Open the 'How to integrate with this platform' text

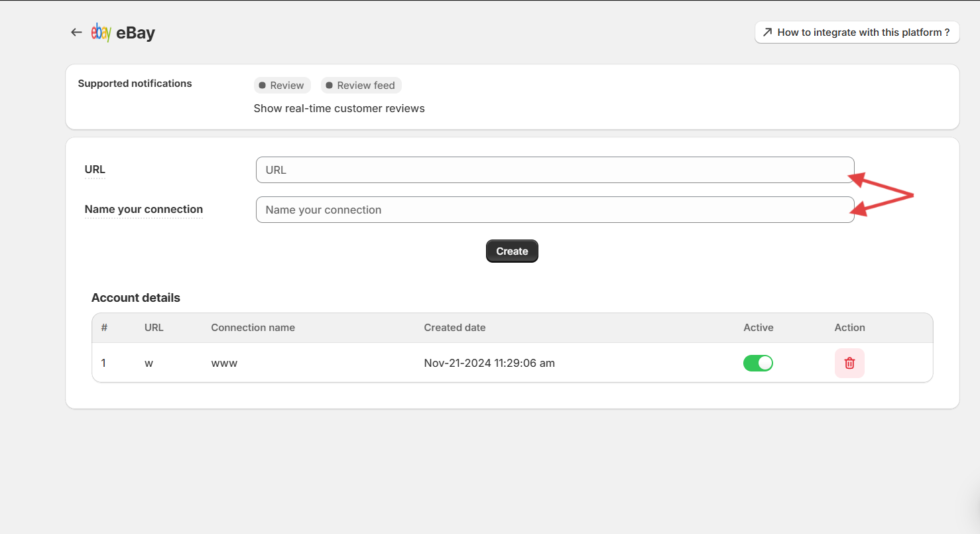coord(863,33)
